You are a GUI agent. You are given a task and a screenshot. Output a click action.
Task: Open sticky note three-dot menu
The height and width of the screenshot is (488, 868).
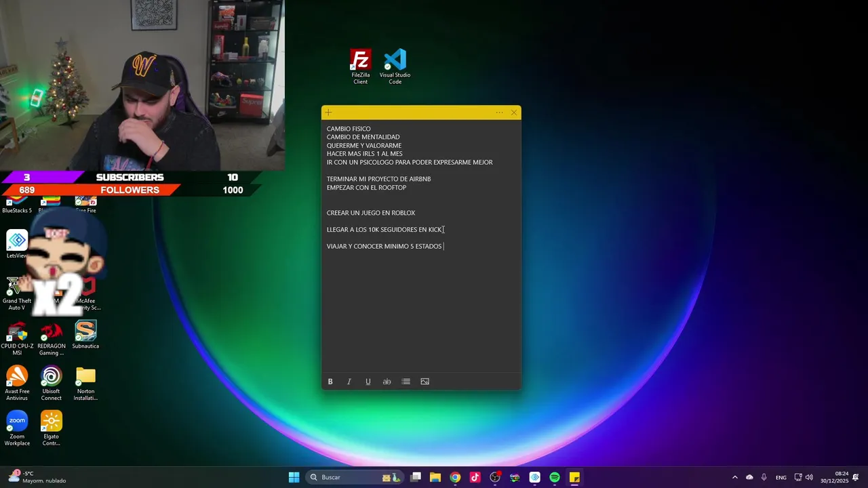[x=500, y=113]
